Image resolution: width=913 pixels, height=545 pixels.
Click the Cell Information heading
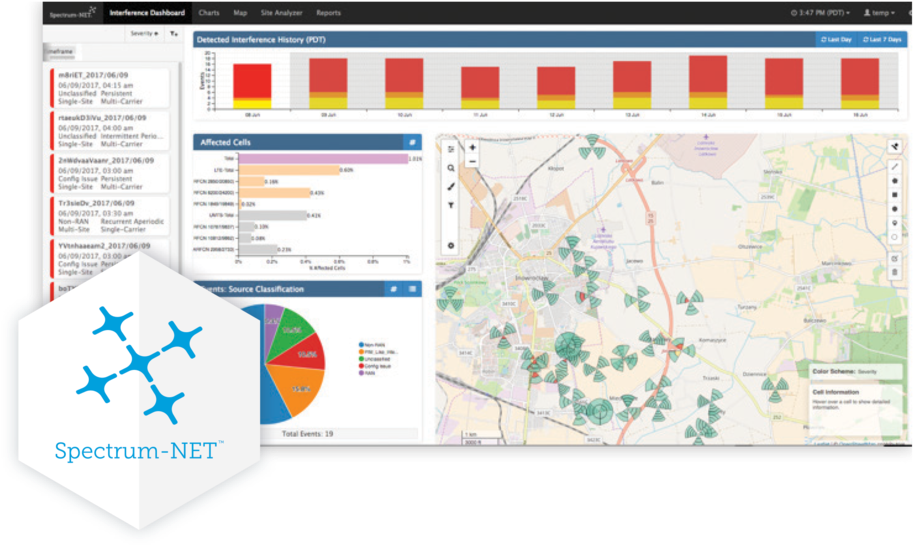coord(836,392)
